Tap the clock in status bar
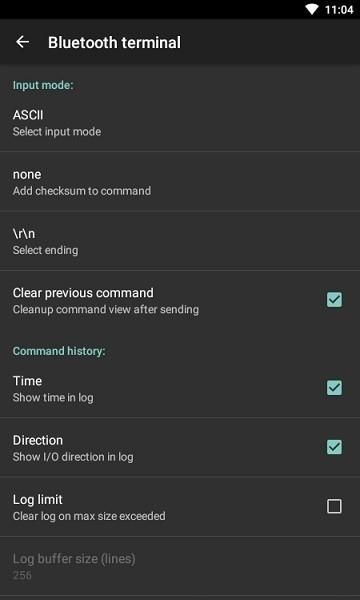This screenshot has width=360, height=600. pos(339,10)
